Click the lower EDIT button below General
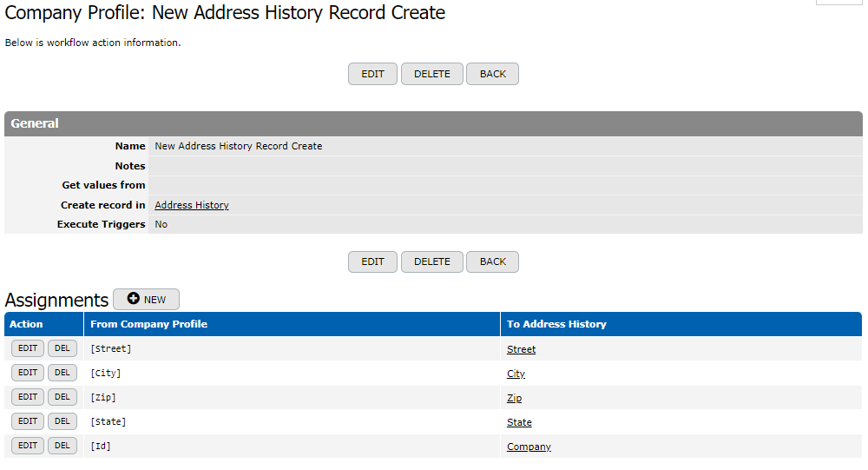The height and width of the screenshot is (470, 868). 372,261
